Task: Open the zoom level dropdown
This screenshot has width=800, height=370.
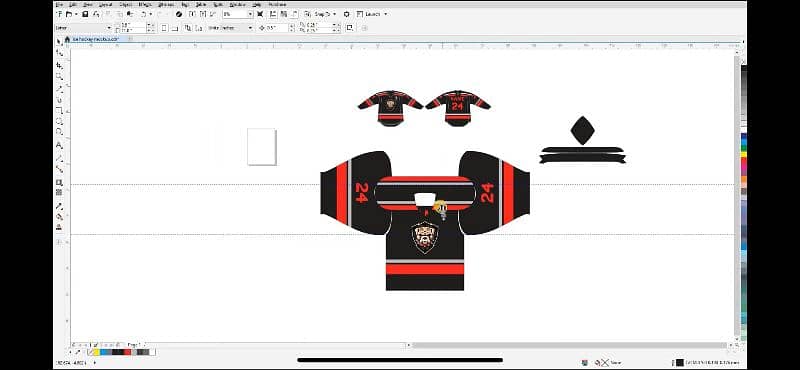Action: [250, 14]
